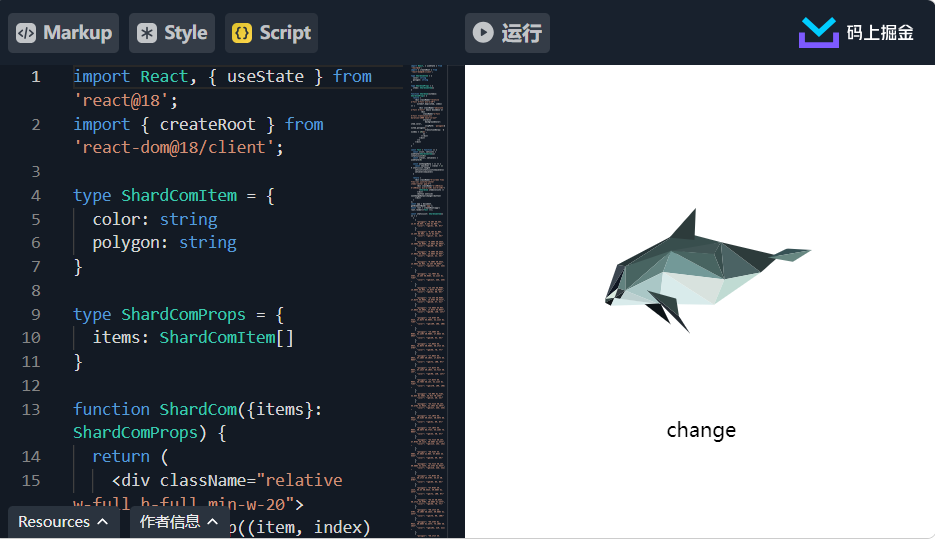Click ShardComProps type name on line 9

184,314
